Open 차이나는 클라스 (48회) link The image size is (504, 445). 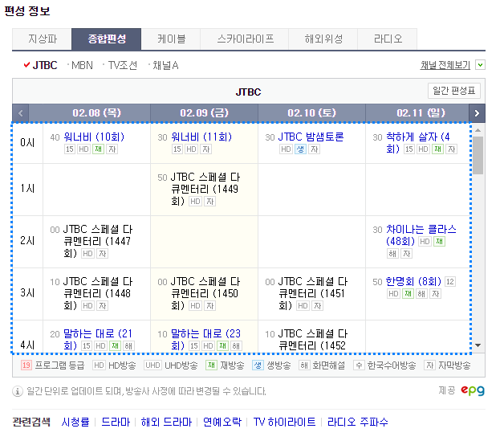coord(421,235)
